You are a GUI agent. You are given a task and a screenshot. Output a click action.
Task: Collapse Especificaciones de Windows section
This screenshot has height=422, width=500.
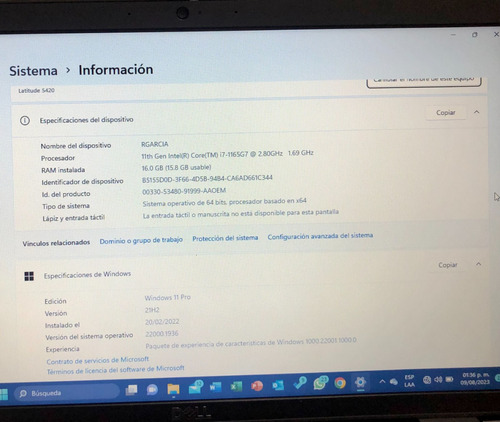(x=479, y=264)
